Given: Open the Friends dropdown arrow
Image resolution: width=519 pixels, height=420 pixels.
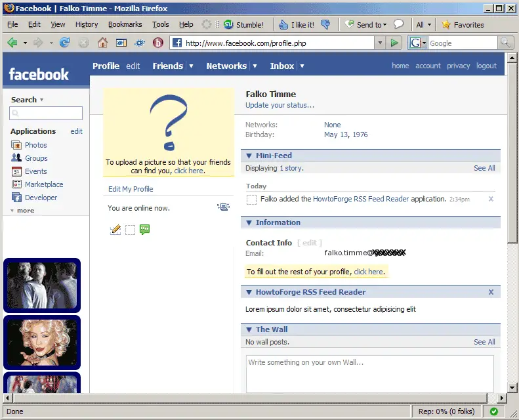Looking at the screenshot, I should tap(191, 66).
